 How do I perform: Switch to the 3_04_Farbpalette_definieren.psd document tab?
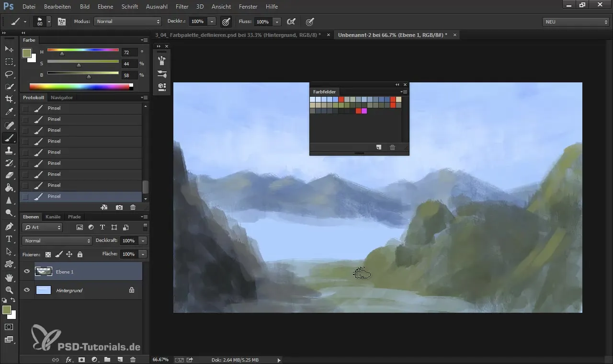237,35
